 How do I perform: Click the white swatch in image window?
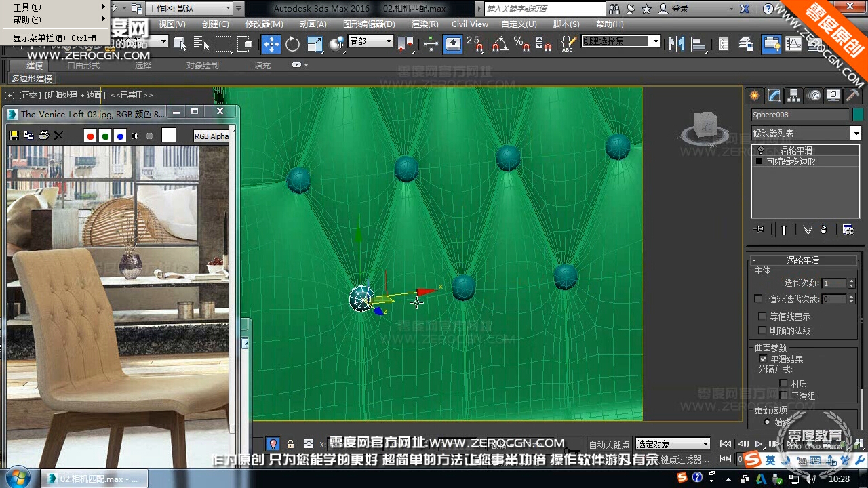[169, 136]
